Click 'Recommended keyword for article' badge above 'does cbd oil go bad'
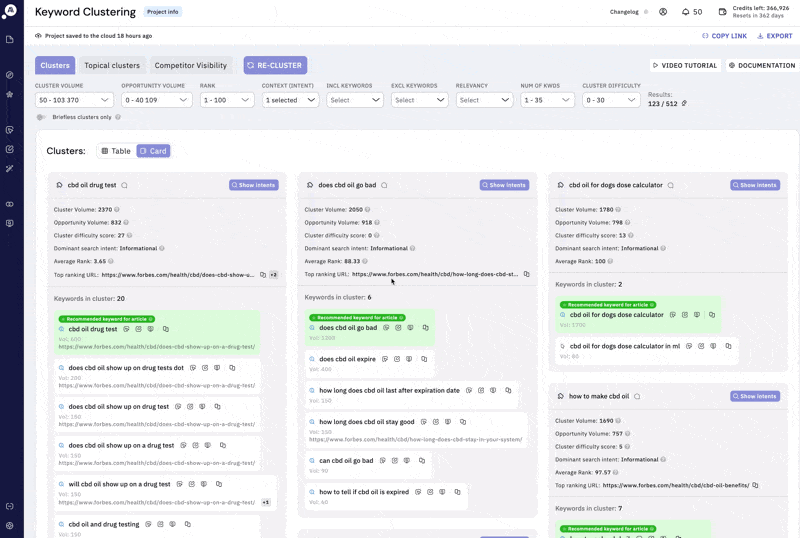 [x=357, y=317]
